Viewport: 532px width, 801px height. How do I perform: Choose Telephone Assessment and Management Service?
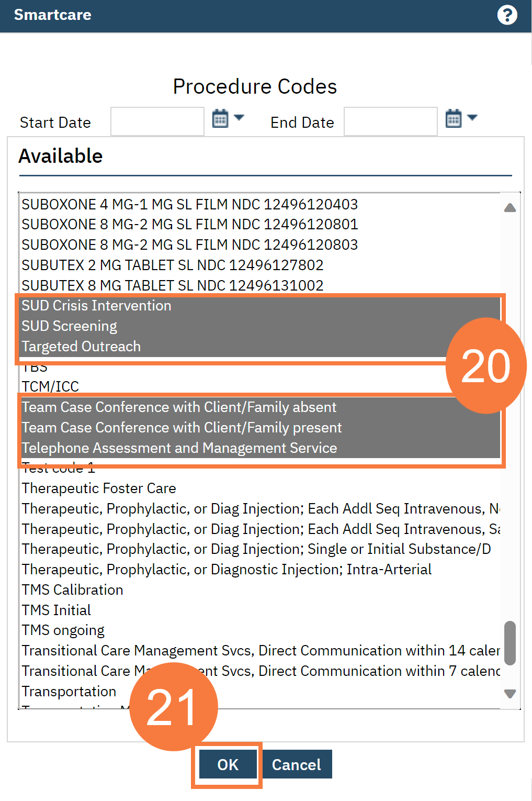click(179, 448)
